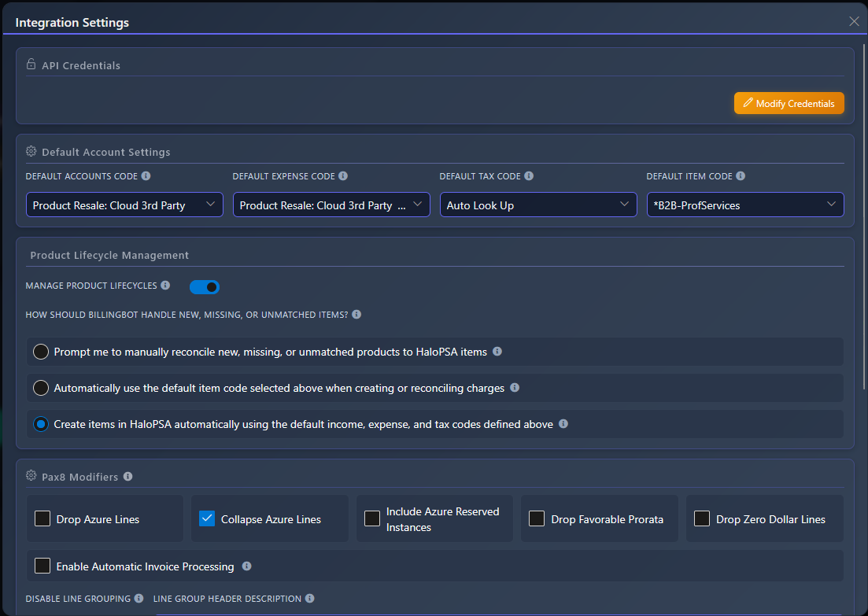
Task: Click info icon after default item code option
Action: point(515,388)
